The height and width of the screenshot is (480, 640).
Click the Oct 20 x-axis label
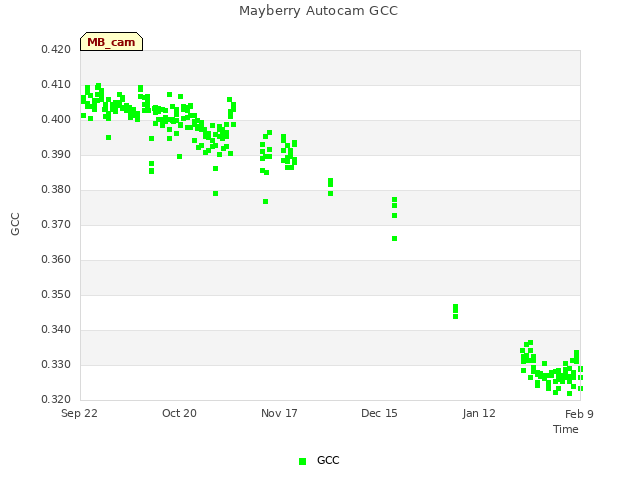[x=179, y=413]
